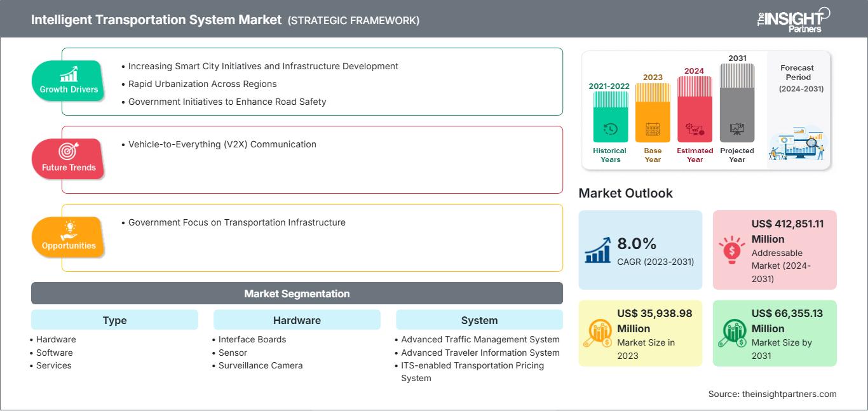Image resolution: width=868 pixels, height=411 pixels.
Task: Click the Projected Year presentation icon
Action: (x=737, y=129)
